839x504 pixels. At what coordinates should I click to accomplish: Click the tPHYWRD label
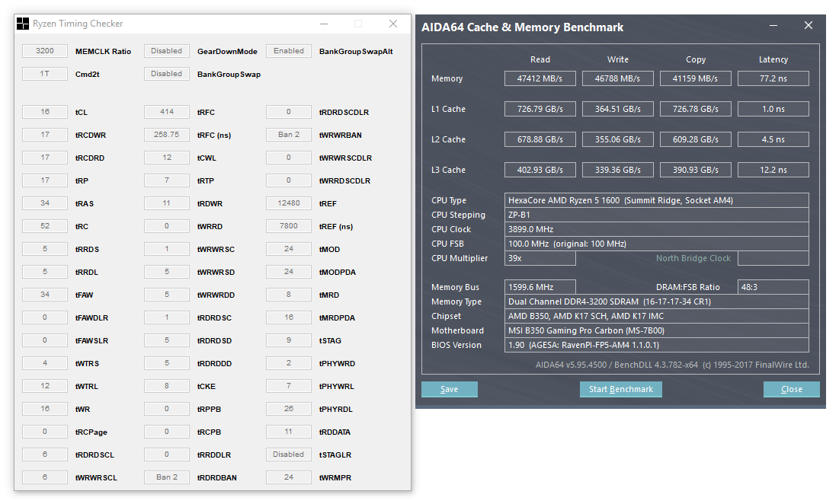337,363
